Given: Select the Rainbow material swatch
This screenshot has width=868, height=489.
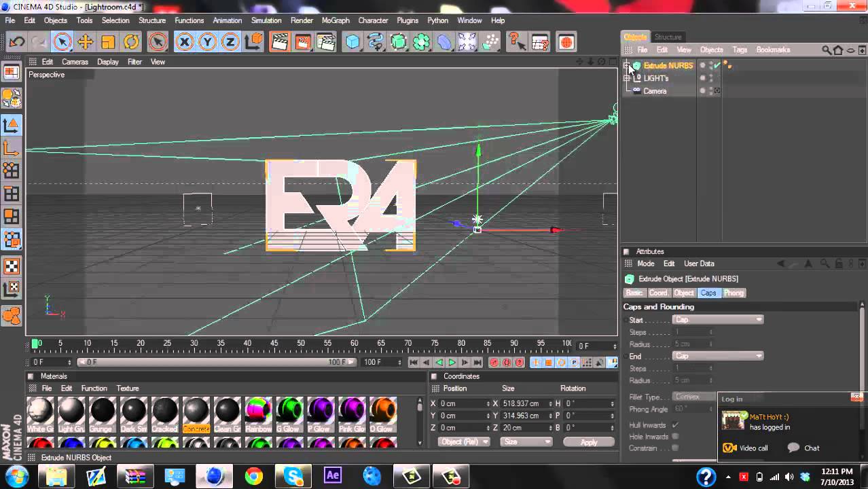Looking at the screenshot, I should pyautogui.click(x=258, y=415).
